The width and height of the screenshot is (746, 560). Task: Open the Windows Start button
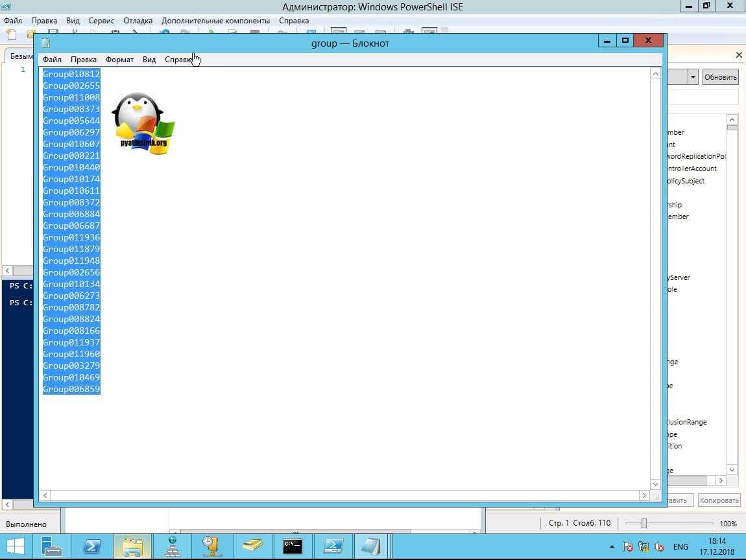pyautogui.click(x=16, y=546)
